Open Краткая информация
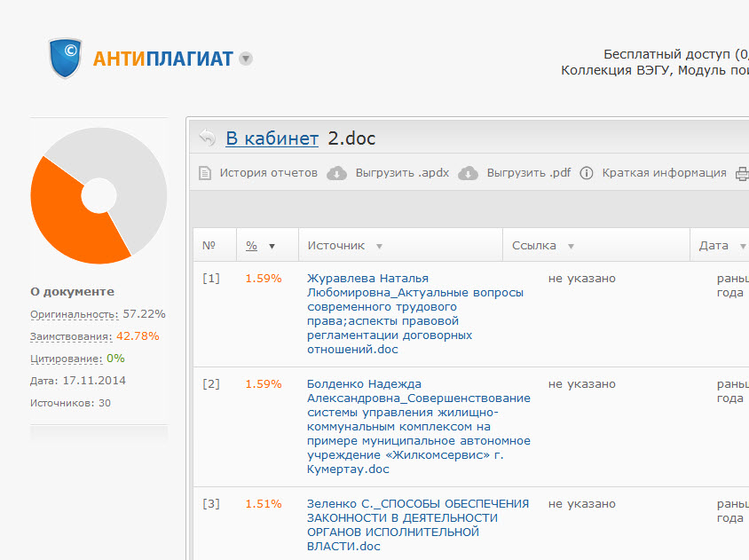The width and height of the screenshot is (749, 560). (x=664, y=172)
